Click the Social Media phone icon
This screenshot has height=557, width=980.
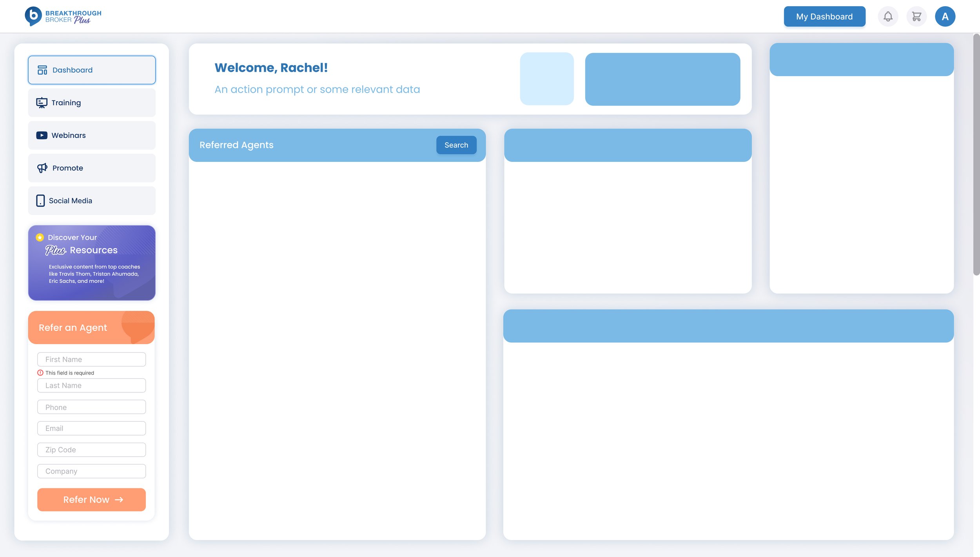coord(40,201)
